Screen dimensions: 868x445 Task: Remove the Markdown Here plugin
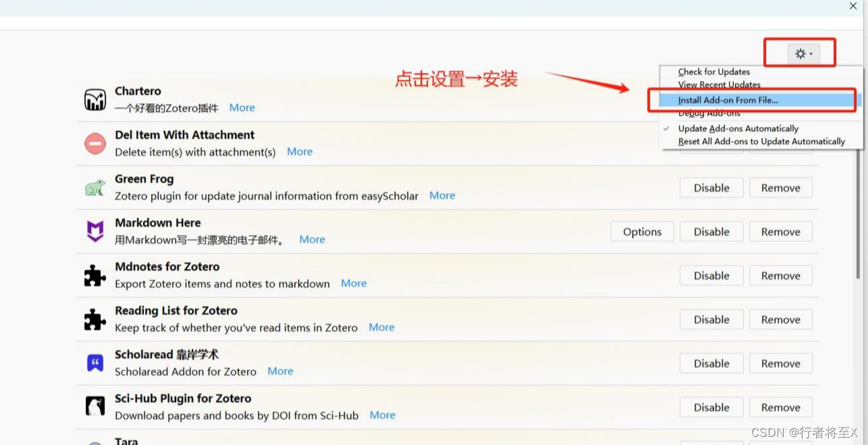pos(781,232)
